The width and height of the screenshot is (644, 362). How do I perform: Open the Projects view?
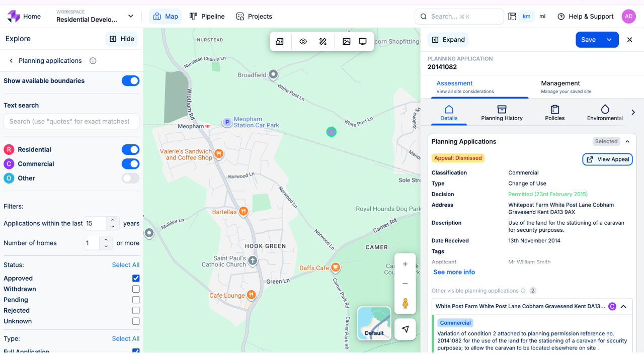pyautogui.click(x=254, y=17)
